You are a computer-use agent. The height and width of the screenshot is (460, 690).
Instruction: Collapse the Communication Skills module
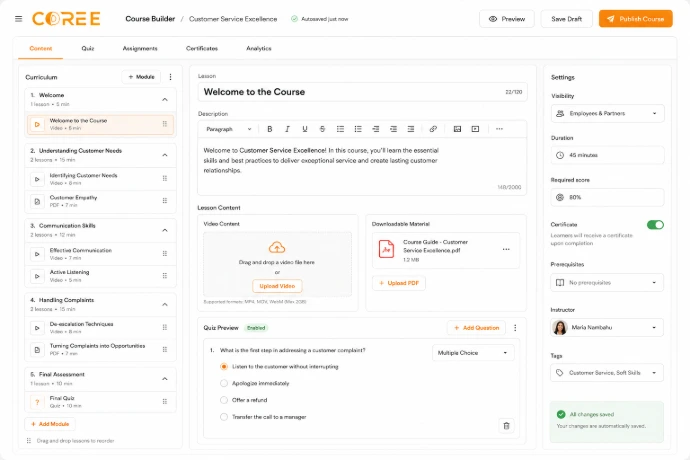point(165,230)
